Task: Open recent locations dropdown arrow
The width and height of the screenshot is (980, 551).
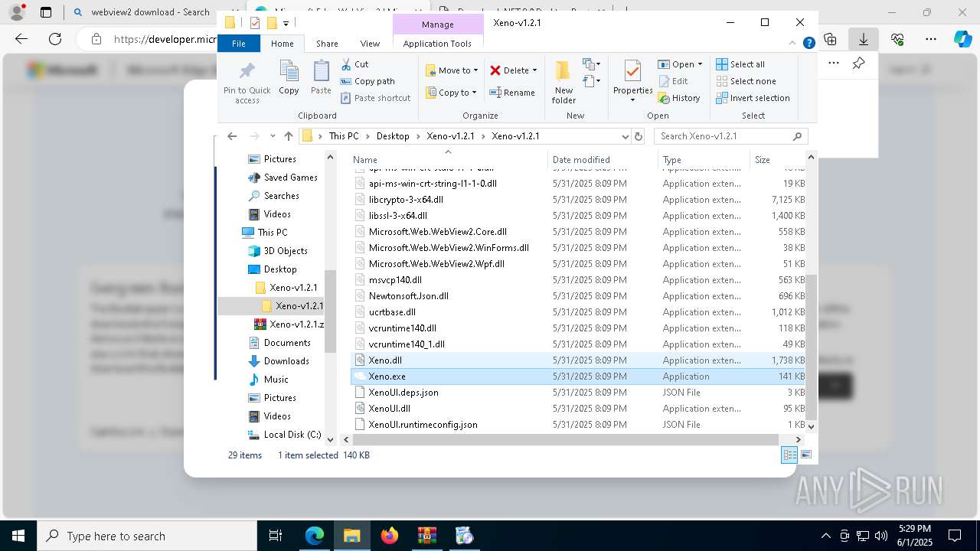Action: pyautogui.click(x=273, y=136)
